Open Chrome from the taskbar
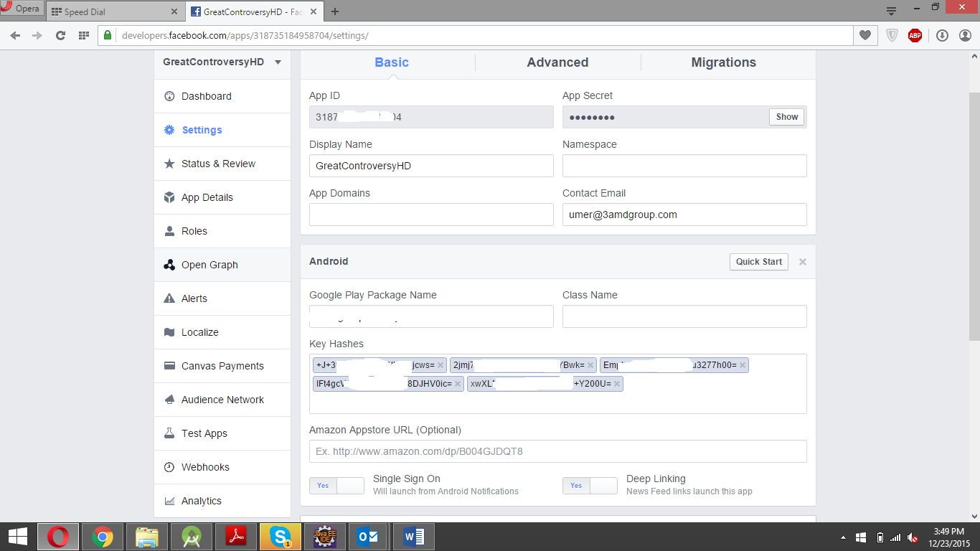This screenshot has height=551, width=980. pos(103,537)
